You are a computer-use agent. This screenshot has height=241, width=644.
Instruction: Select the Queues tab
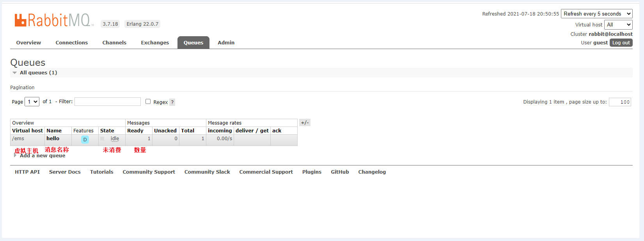pyautogui.click(x=193, y=43)
